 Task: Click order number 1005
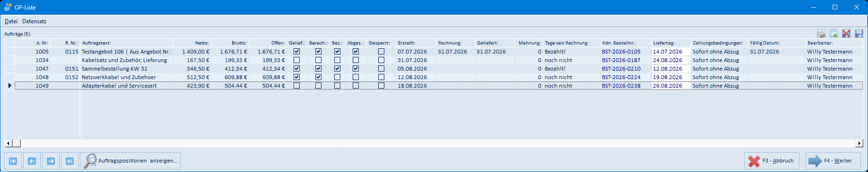(x=42, y=52)
